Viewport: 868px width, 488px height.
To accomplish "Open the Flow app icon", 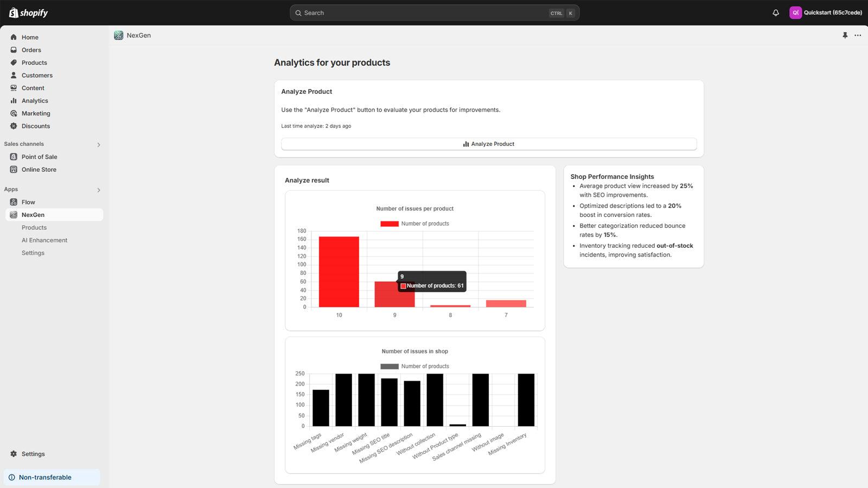I will 13,202.
